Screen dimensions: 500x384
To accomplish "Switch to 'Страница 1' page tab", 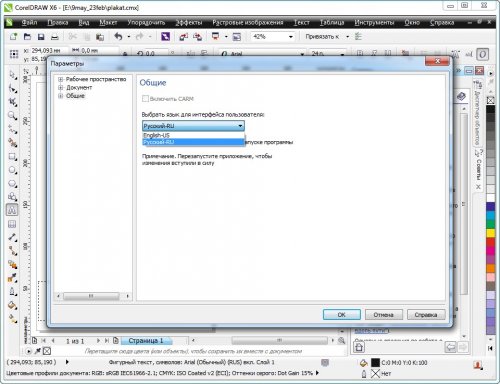I will click(146, 341).
